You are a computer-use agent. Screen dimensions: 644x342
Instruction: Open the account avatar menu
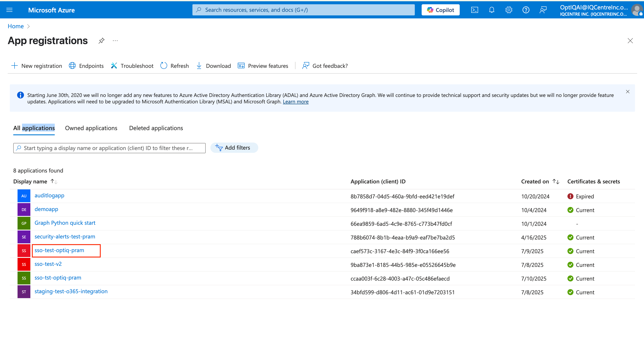pyautogui.click(x=637, y=10)
